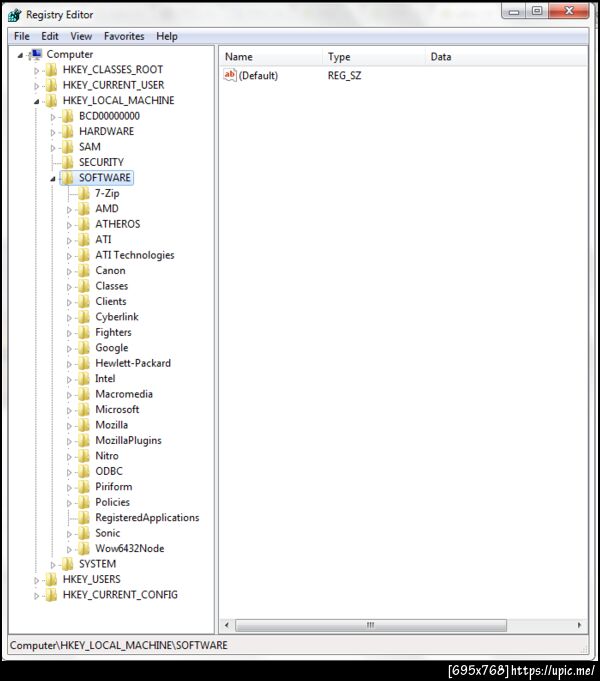Expand the Hewlett-Packard node
This screenshot has width=600, height=681.
point(69,364)
